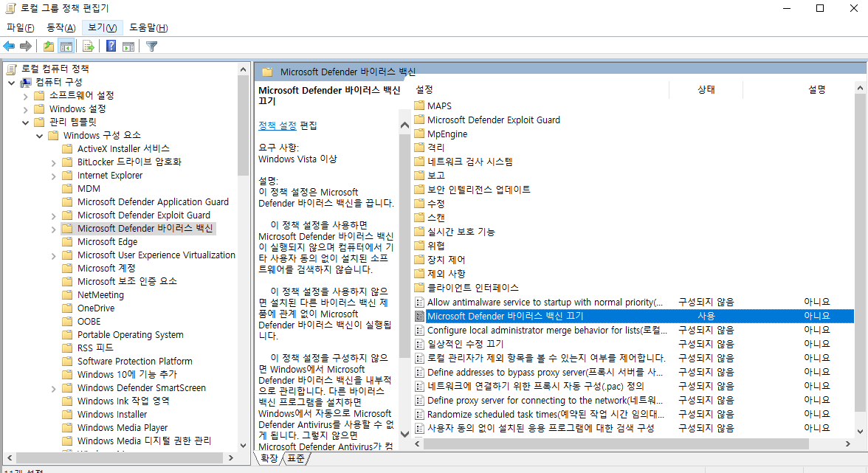This screenshot has height=473, width=868.
Task: Click the 컴퓨터 구성 computer icon in tree
Action: 26,82
